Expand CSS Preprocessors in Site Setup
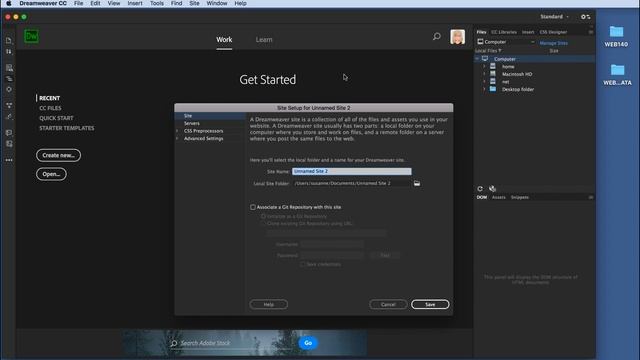Viewport: 640px width, 360px height. (177, 131)
